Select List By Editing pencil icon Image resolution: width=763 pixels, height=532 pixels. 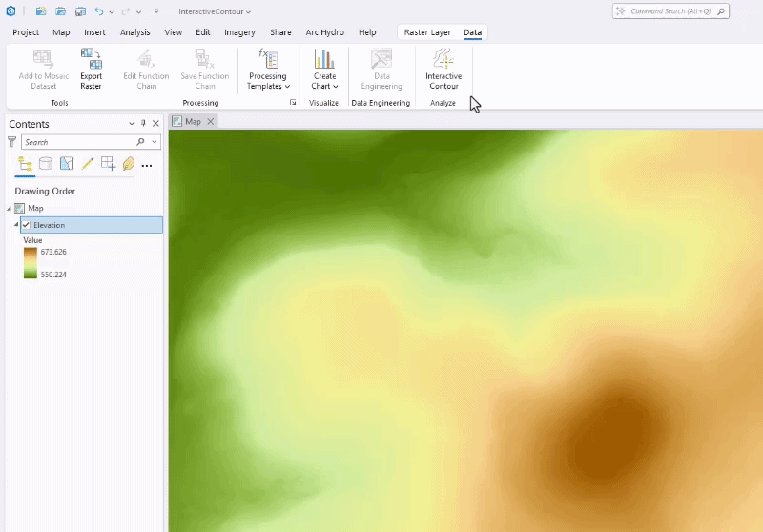click(x=87, y=164)
